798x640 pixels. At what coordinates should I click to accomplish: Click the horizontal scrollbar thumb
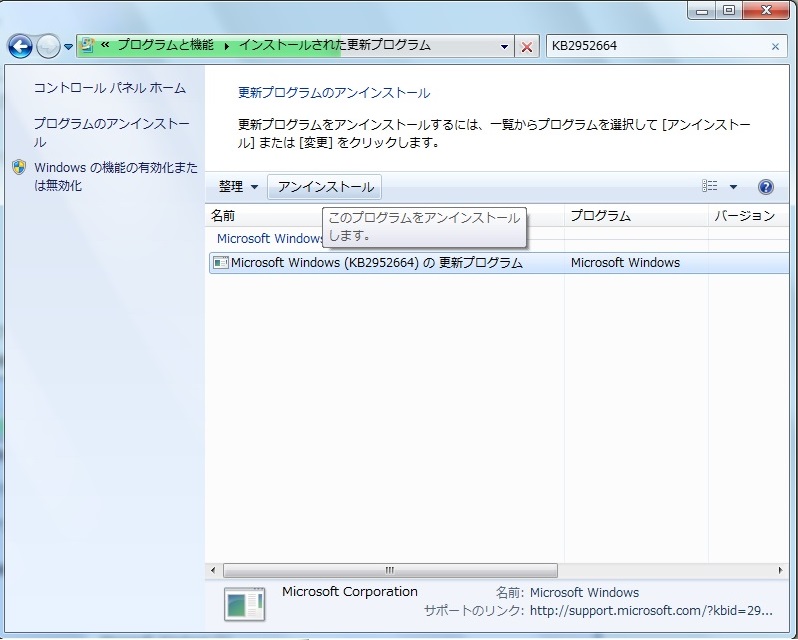(390, 570)
